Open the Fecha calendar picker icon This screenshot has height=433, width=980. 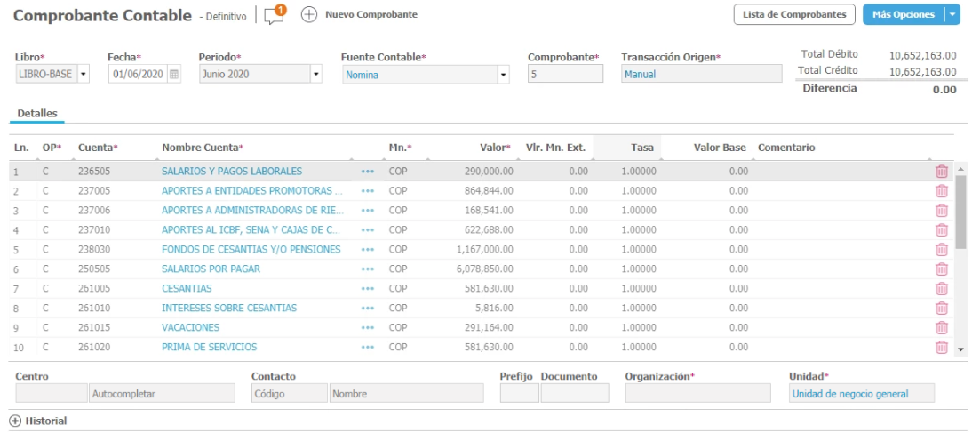tap(174, 75)
